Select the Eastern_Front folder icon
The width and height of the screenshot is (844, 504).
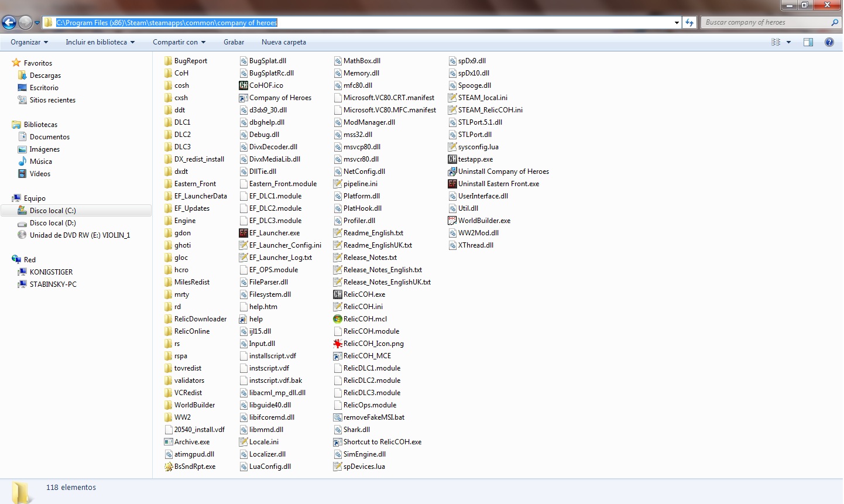click(x=169, y=184)
